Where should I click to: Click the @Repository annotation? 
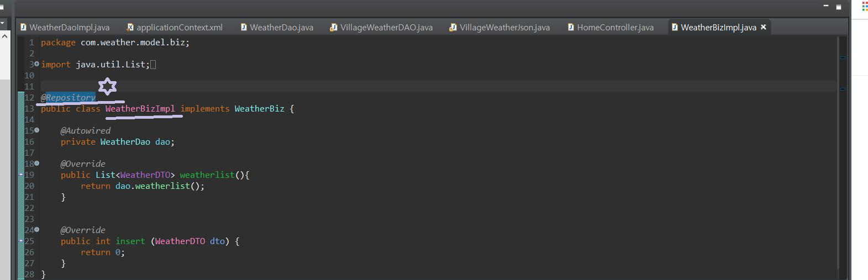point(68,98)
